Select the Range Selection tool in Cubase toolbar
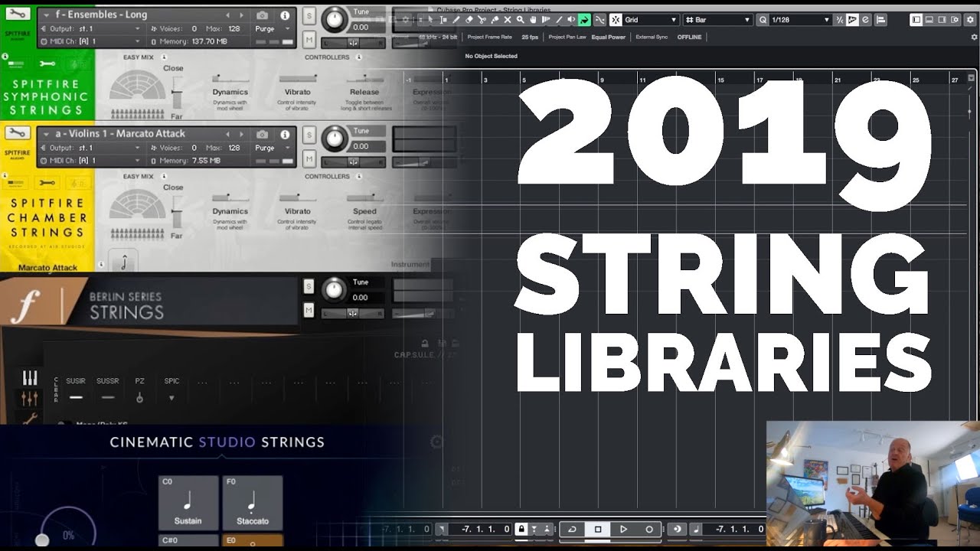980x551 pixels. point(443,20)
